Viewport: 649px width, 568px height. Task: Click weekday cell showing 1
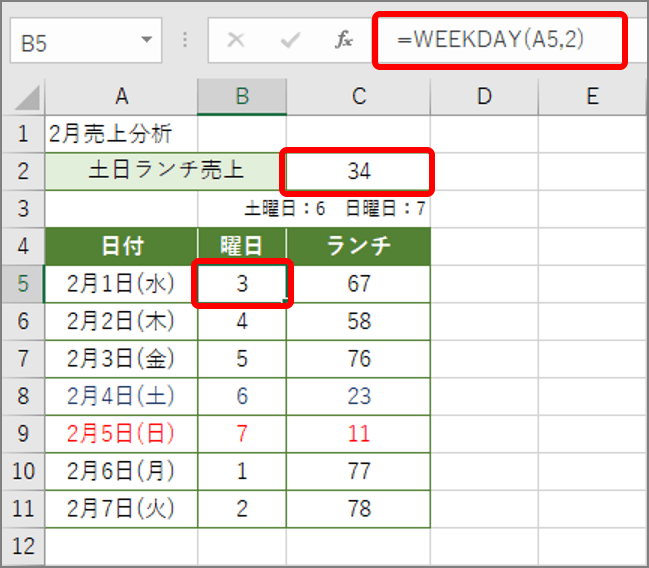242,472
